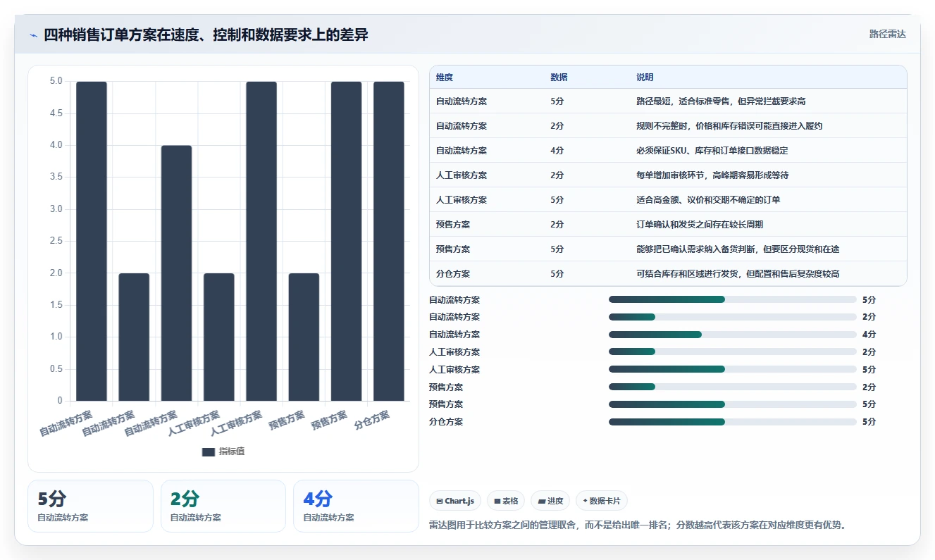Click the 路径雷达 label in the header
The height and width of the screenshot is (560, 935).
coord(888,34)
